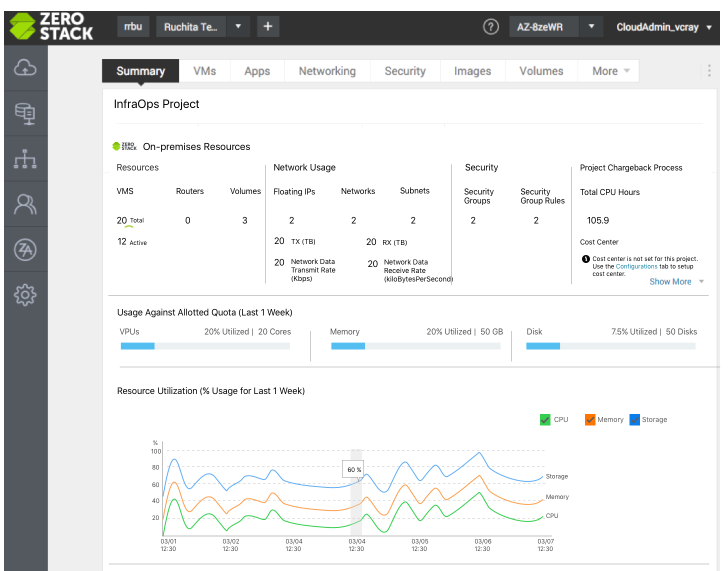Viewport: 728px width, 571px height.
Task: Expand the Ruchita Te... project dropdown
Action: point(238,26)
